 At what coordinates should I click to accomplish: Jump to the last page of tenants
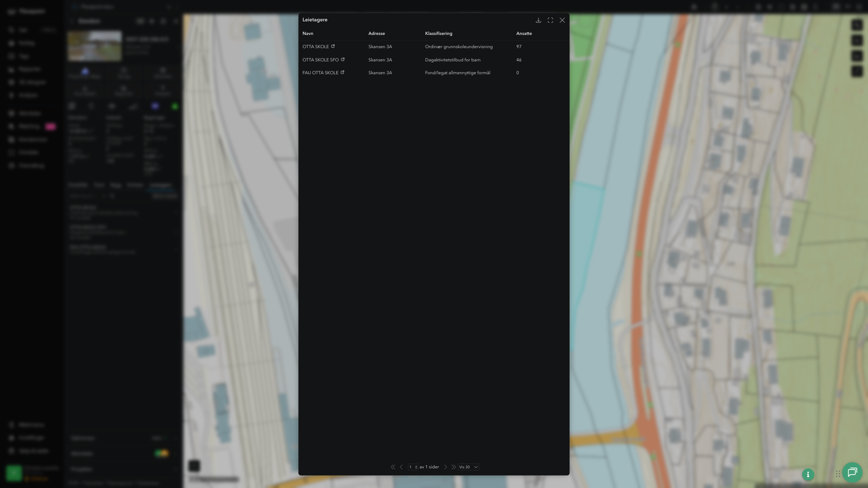click(x=453, y=467)
